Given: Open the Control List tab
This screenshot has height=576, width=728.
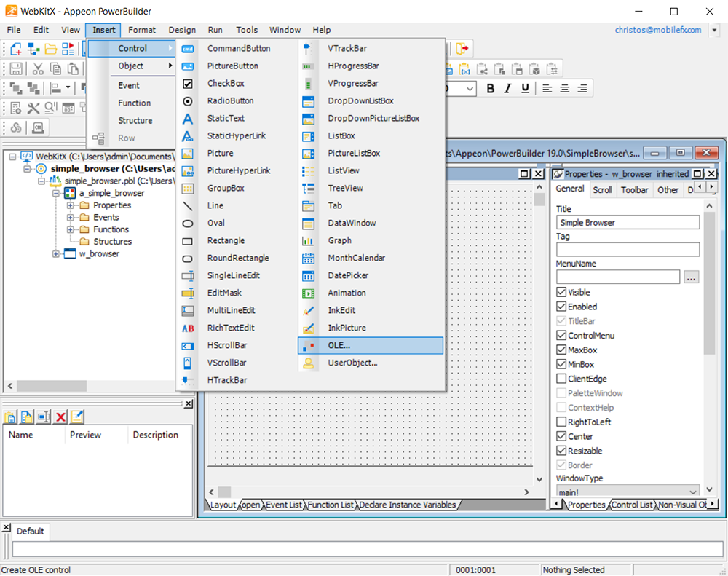Looking at the screenshot, I should click(x=631, y=505).
